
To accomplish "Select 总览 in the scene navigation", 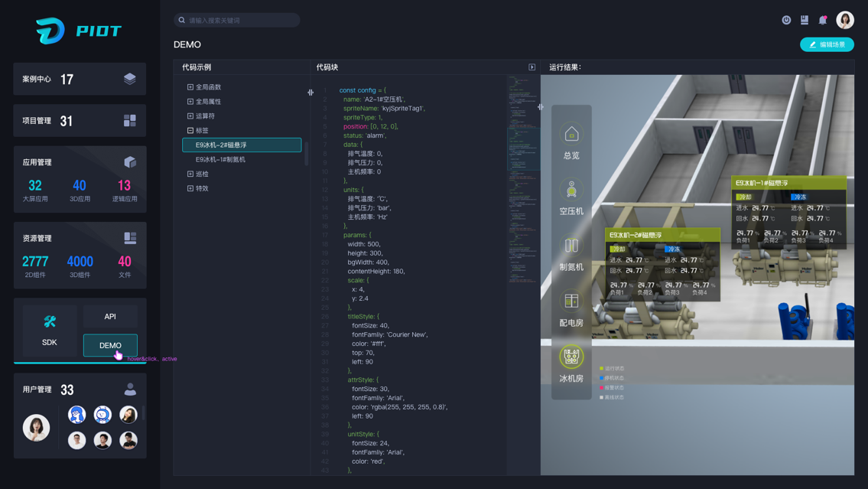I will 571,142.
